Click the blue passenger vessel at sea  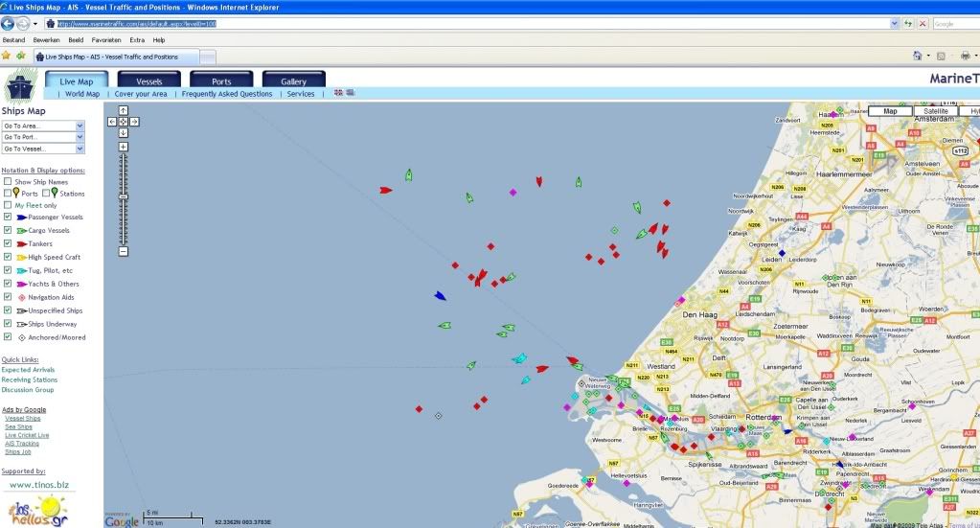(x=441, y=295)
